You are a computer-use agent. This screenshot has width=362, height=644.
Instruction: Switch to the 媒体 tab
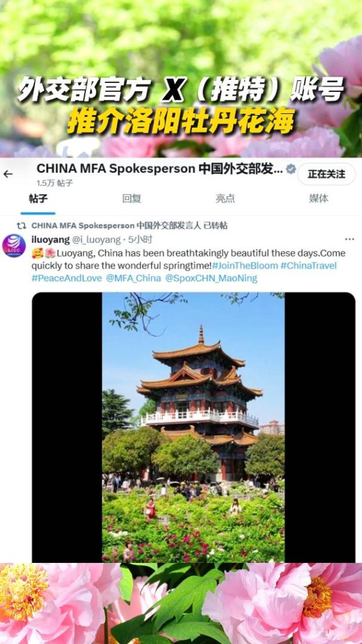[319, 199]
